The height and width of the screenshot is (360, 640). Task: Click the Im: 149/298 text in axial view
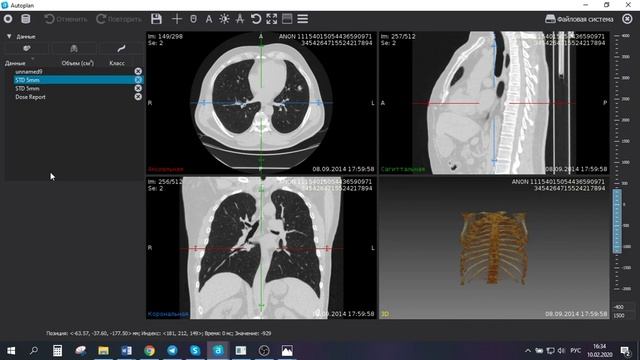(165, 36)
